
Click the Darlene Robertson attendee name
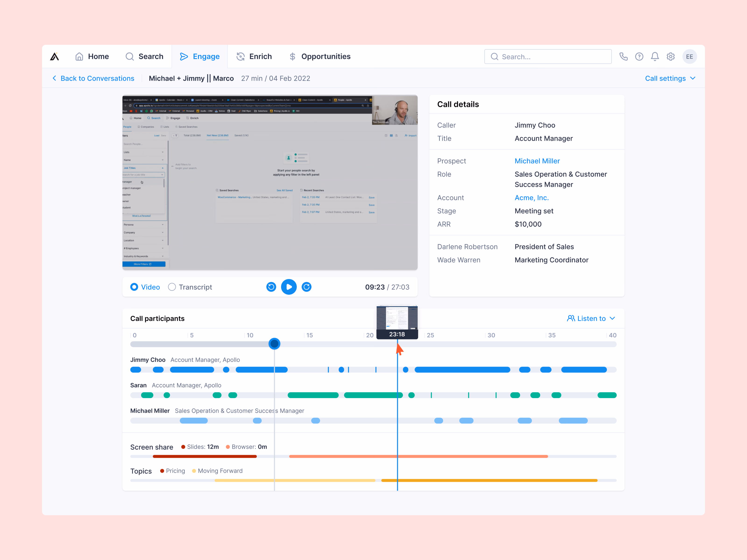tap(467, 247)
